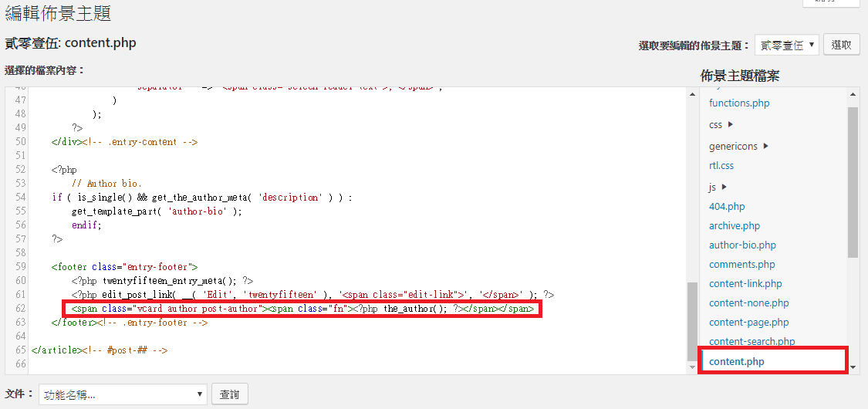Expand the css folder arrow

coord(730,124)
